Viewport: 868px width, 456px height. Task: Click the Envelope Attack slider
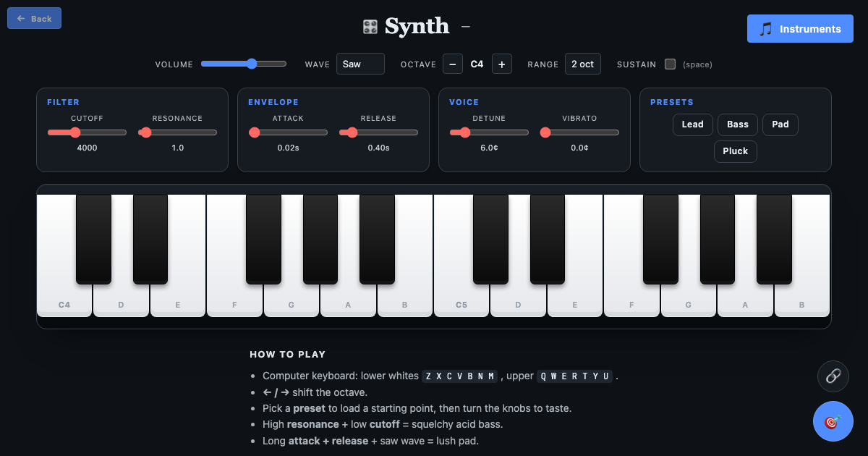(288, 132)
